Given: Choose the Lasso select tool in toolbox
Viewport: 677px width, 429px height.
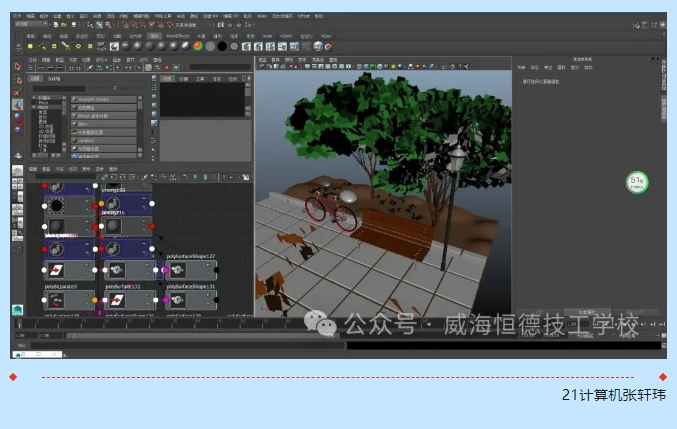Looking at the screenshot, I should (17, 79).
